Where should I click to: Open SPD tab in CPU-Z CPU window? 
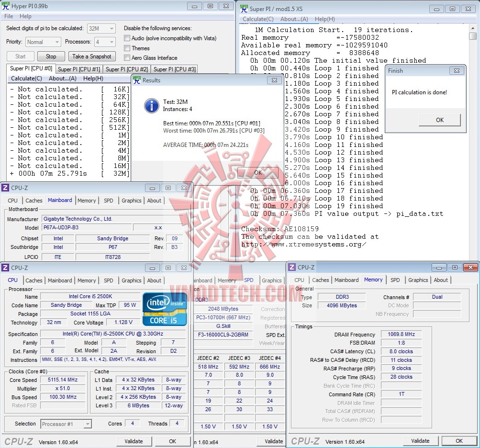pos(108,280)
